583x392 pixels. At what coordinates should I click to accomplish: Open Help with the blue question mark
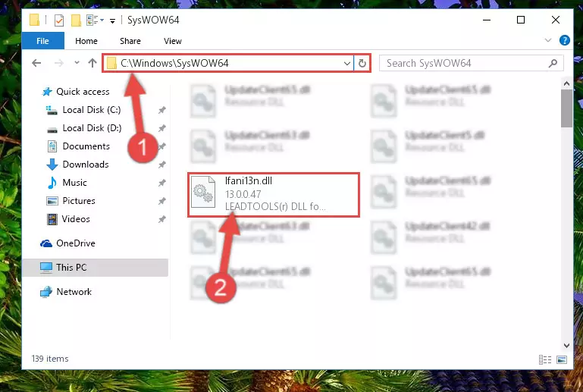564,40
